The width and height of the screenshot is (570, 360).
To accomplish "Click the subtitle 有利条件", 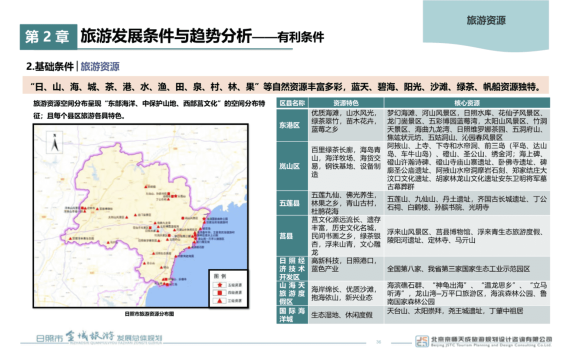I will (x=301, y=37).
